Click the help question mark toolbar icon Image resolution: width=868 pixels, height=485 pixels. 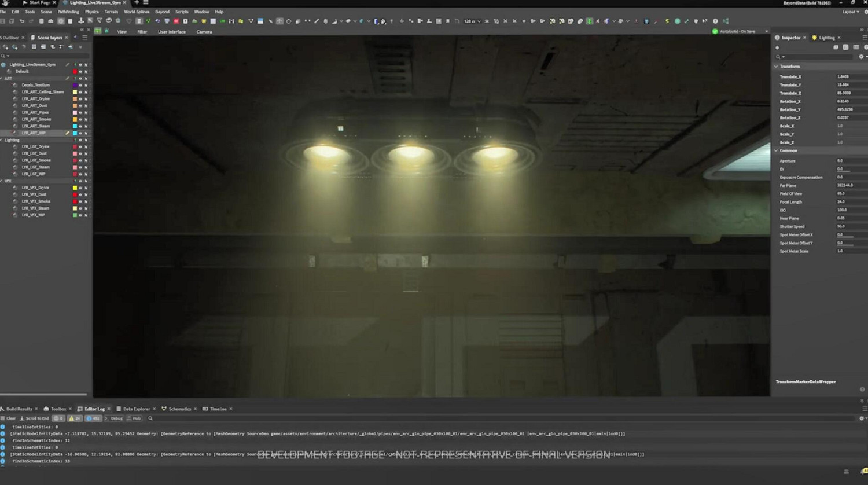point(715,21)
